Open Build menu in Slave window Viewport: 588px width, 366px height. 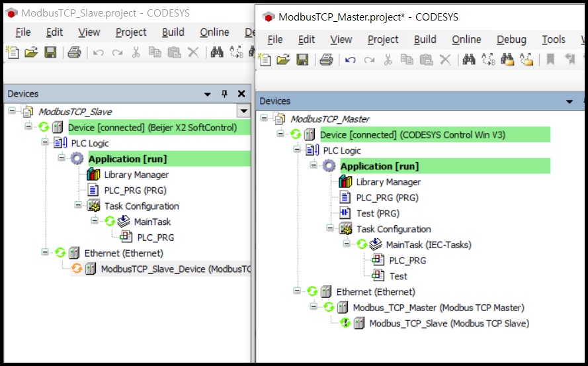[173, 32]
